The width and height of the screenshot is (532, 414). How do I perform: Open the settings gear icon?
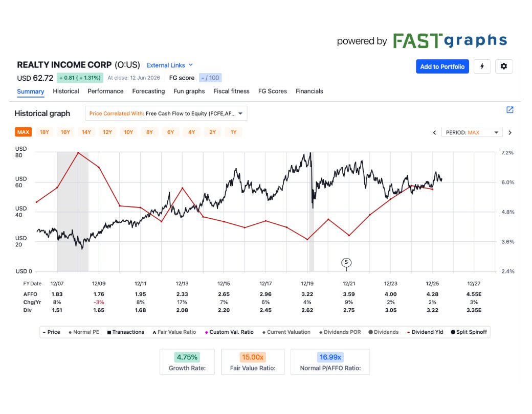(x=504, y=66)
